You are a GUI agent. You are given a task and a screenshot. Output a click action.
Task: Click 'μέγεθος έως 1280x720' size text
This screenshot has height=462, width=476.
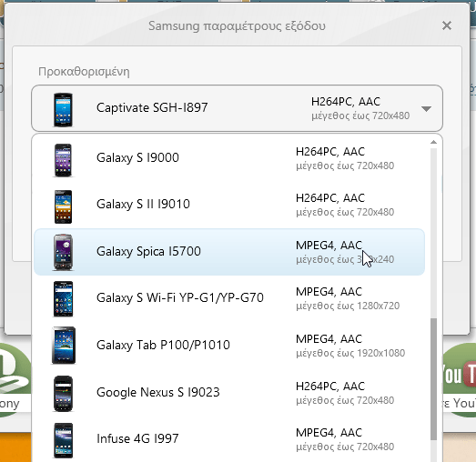pyautogui.click(x=348, y=306)
